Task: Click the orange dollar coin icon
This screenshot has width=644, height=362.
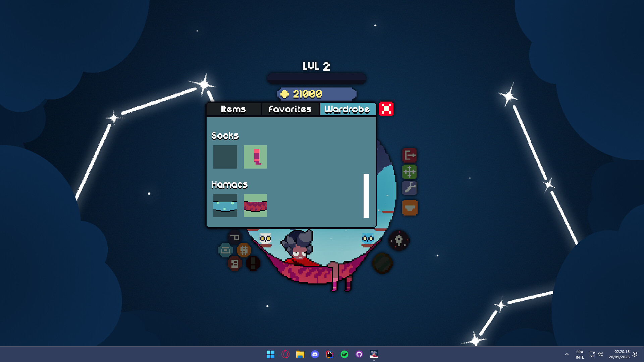Action: 244,249
